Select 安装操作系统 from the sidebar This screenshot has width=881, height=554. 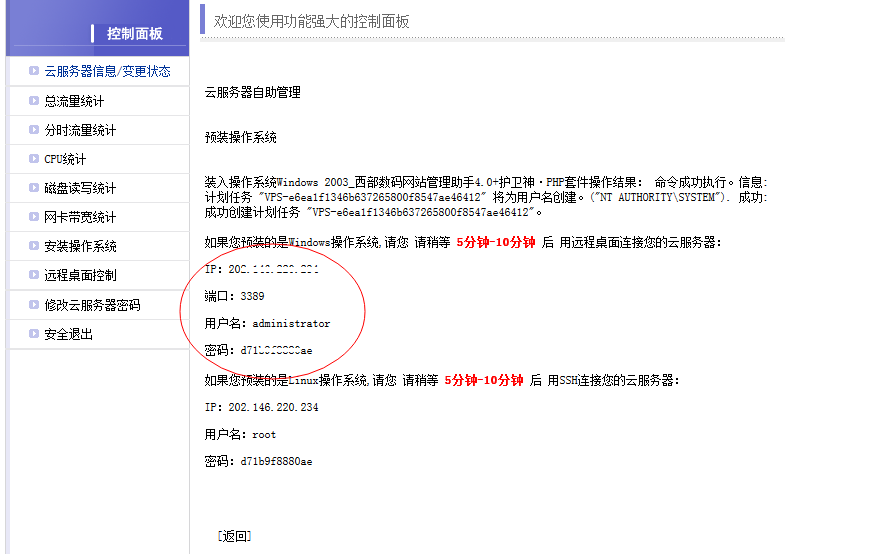[x=80, y=246]
